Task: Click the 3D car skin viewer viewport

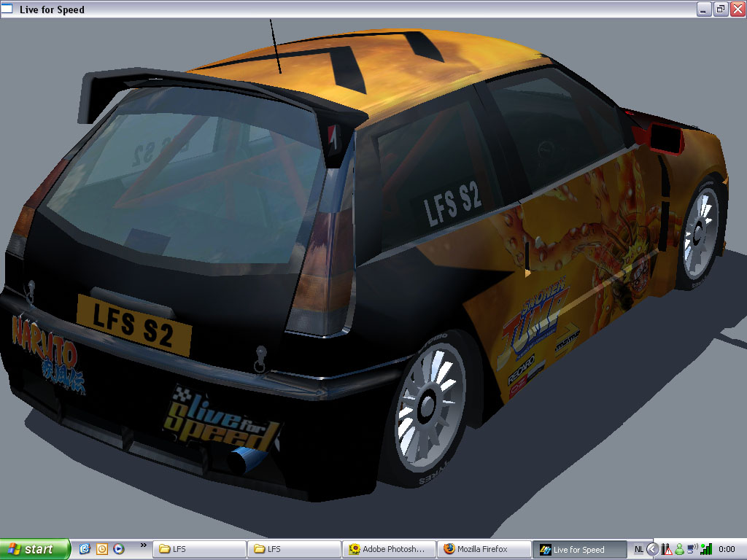Action: click(373, 278)
